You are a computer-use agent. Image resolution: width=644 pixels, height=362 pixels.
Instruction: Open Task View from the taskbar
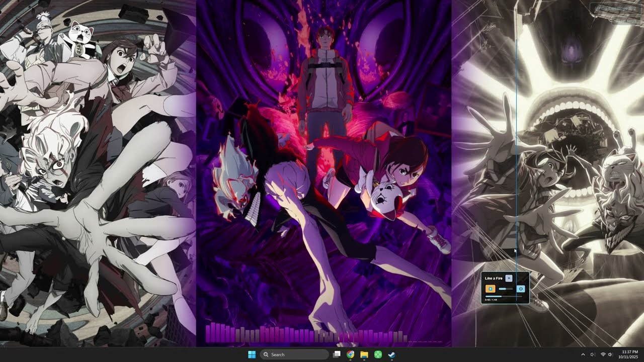pyautogui.click(x=337, y=354)
